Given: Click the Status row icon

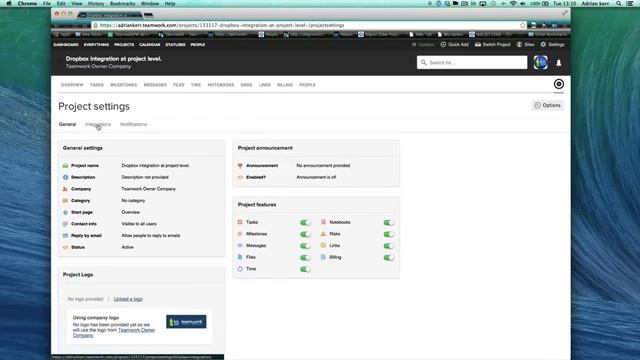Looking at the screenshot, I should click(x=65, y=247).
